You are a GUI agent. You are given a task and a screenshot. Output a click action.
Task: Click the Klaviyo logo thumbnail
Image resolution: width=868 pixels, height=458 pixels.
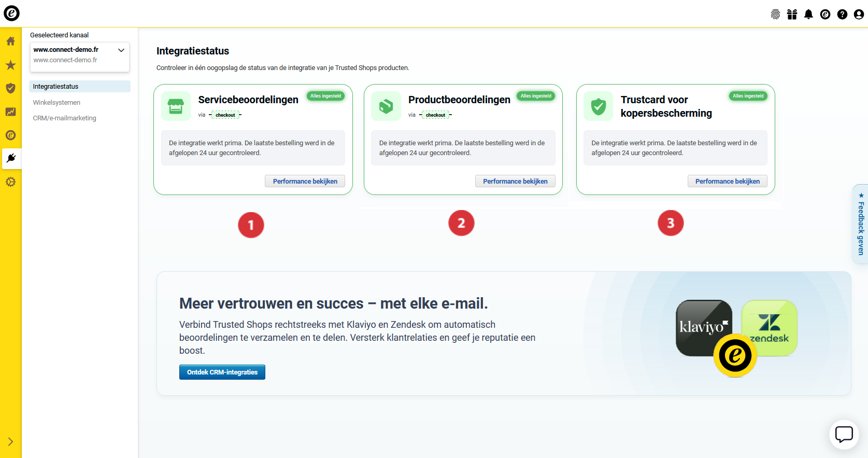click(702, 324)
